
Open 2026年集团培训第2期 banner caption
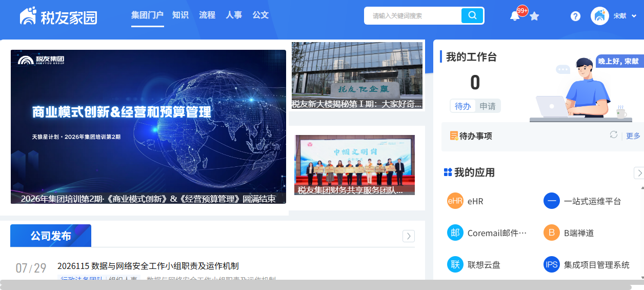148,199
